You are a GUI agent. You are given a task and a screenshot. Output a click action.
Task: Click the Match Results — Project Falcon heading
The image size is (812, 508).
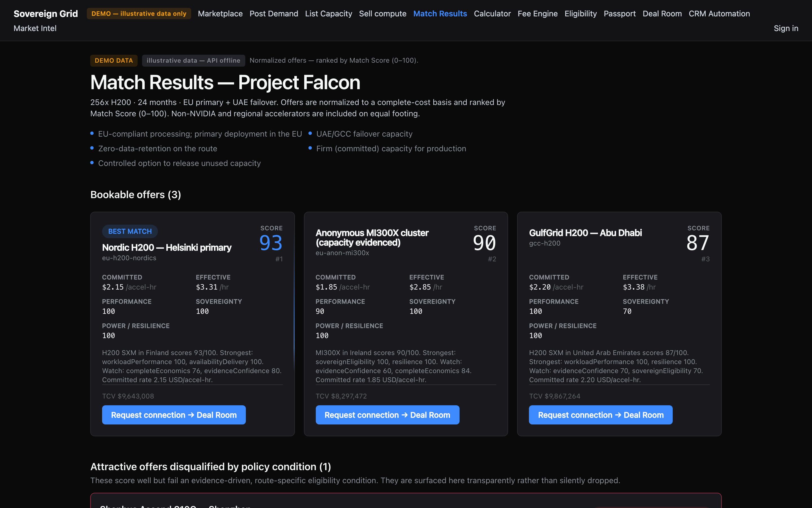pos(225,82)
